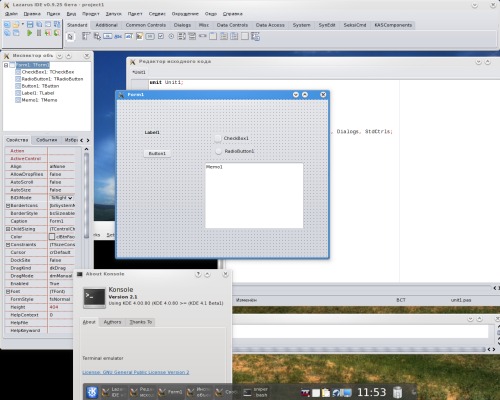Click the Save icon in main toolbar
Image resolution: width=500 pixels, height=400 pixels.
(30, 24)
